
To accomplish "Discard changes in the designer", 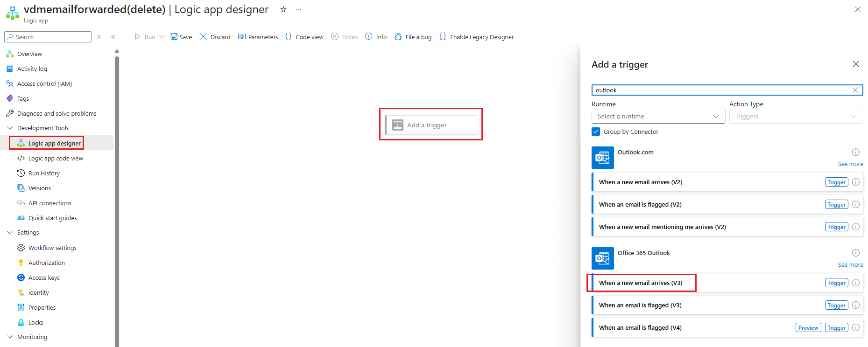I will (x=215, y=37).
